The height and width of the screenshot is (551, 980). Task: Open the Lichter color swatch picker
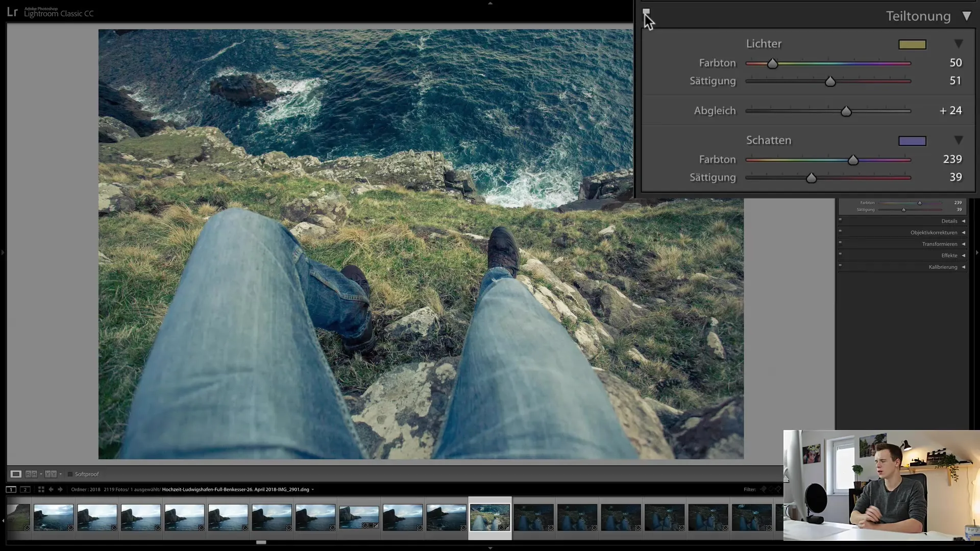pyautogui.click(x=912, y=44)
